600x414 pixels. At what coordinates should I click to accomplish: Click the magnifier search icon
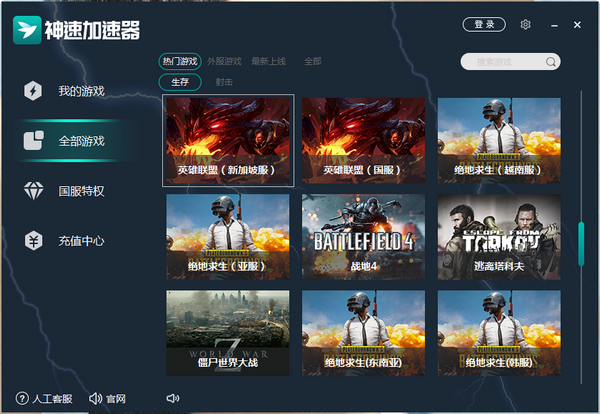[551, 62]
